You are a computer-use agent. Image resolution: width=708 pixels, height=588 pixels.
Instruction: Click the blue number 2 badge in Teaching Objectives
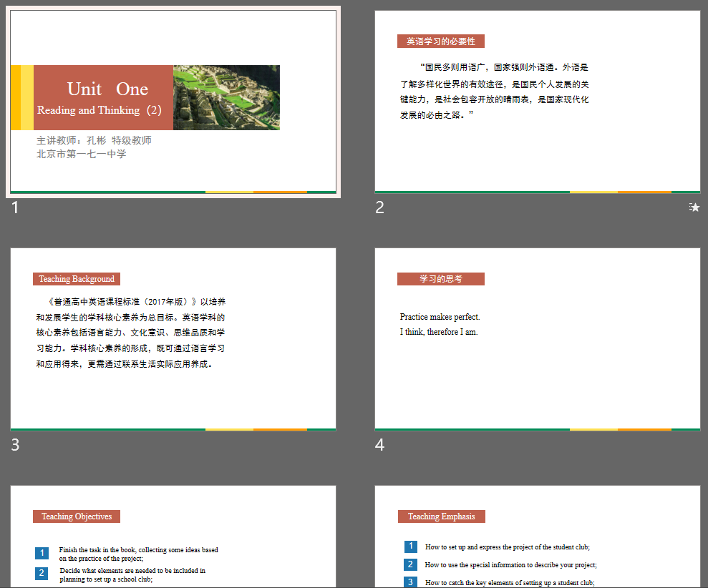point(42,573)
